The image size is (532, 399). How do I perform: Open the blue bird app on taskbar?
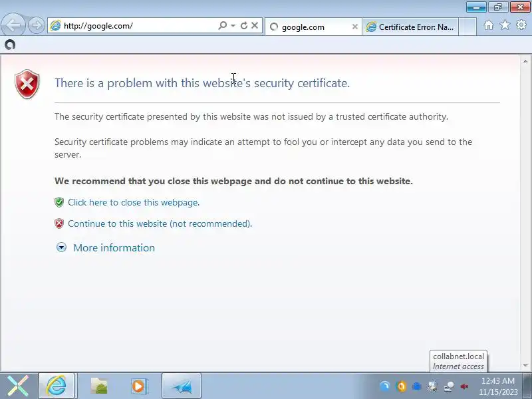click(182, 386)
